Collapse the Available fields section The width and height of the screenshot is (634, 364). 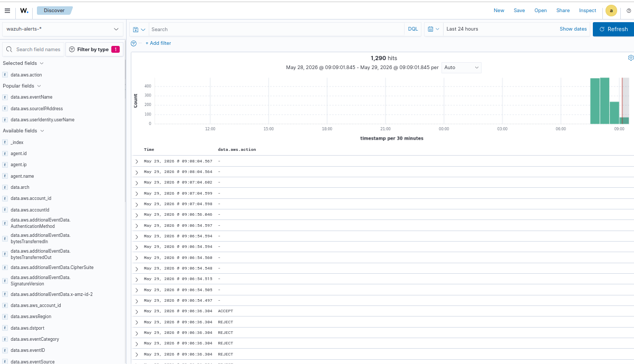24,131
